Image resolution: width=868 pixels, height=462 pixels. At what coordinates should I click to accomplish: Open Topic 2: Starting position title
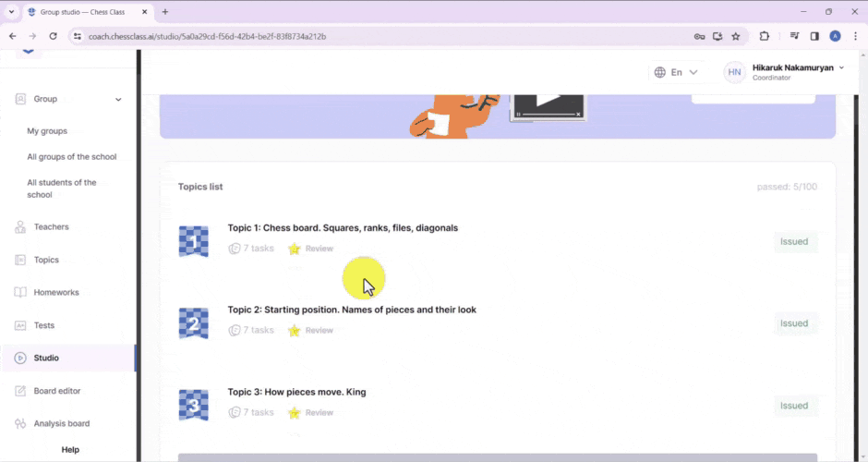click(352, 310)
